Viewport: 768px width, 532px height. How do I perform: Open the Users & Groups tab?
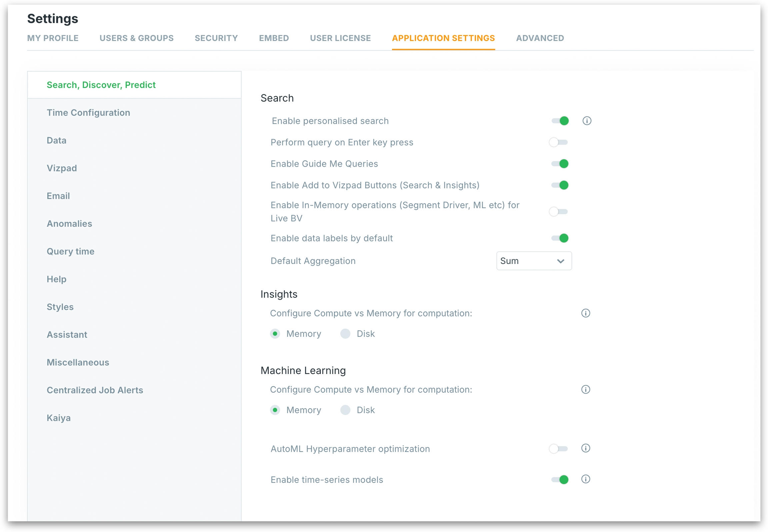136,38
